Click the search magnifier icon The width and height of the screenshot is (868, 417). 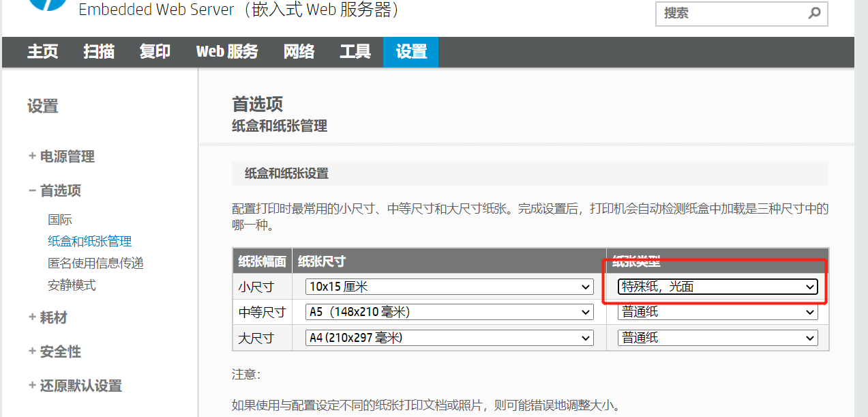click(813, 14)
